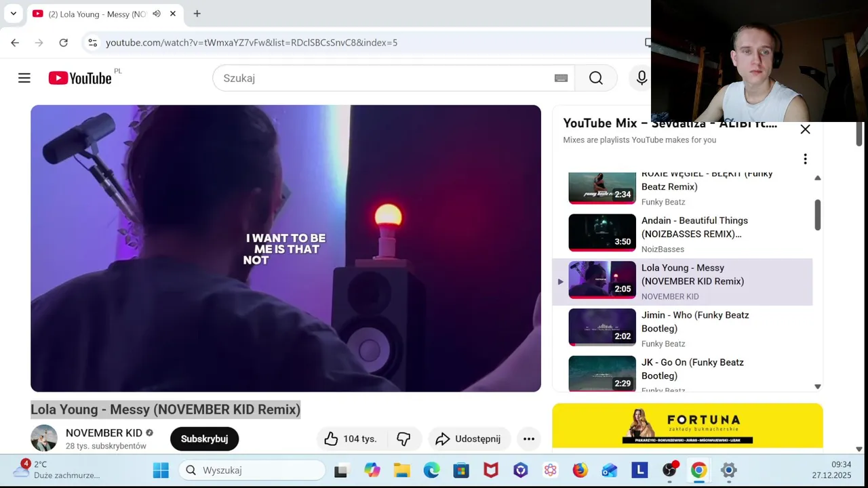Open Firefox from the taskbar
868x488 pixels.
[x=580, y=470]
